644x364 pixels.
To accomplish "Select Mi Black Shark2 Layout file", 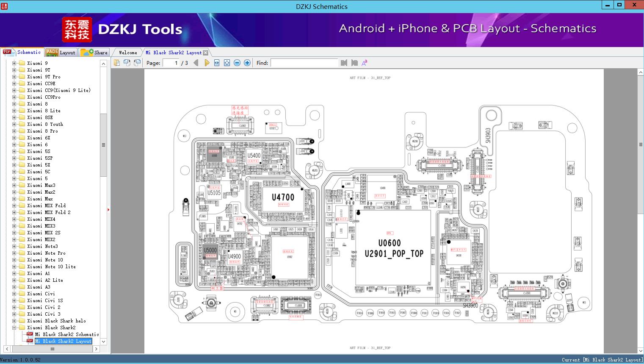I will click(x=64, y=341).
